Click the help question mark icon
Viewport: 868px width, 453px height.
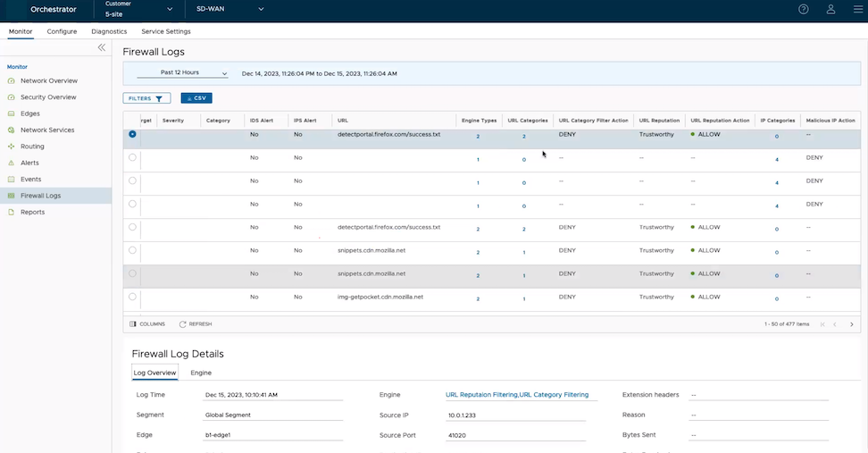coord(804,10)
